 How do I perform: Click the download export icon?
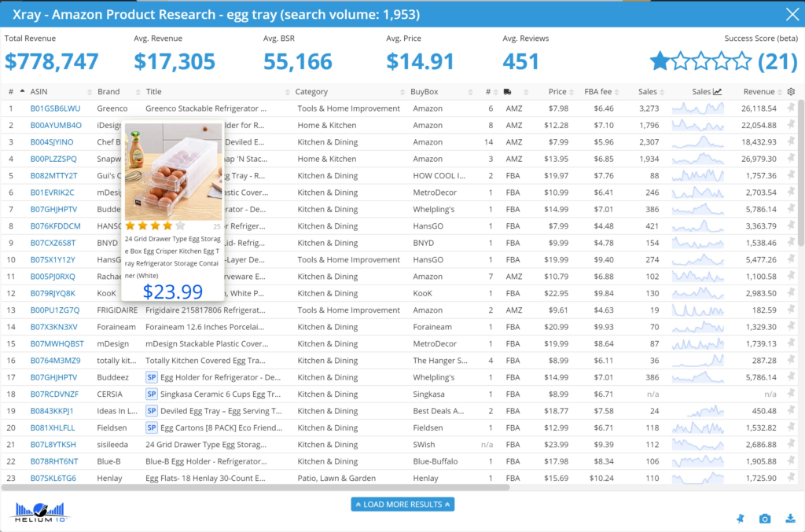[790, 519]
